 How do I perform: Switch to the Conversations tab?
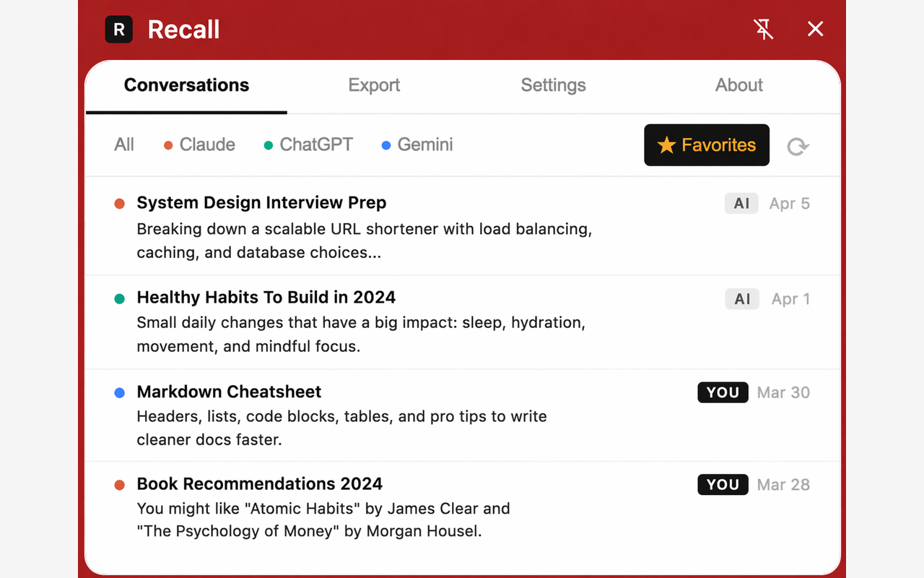pos(186,86)
